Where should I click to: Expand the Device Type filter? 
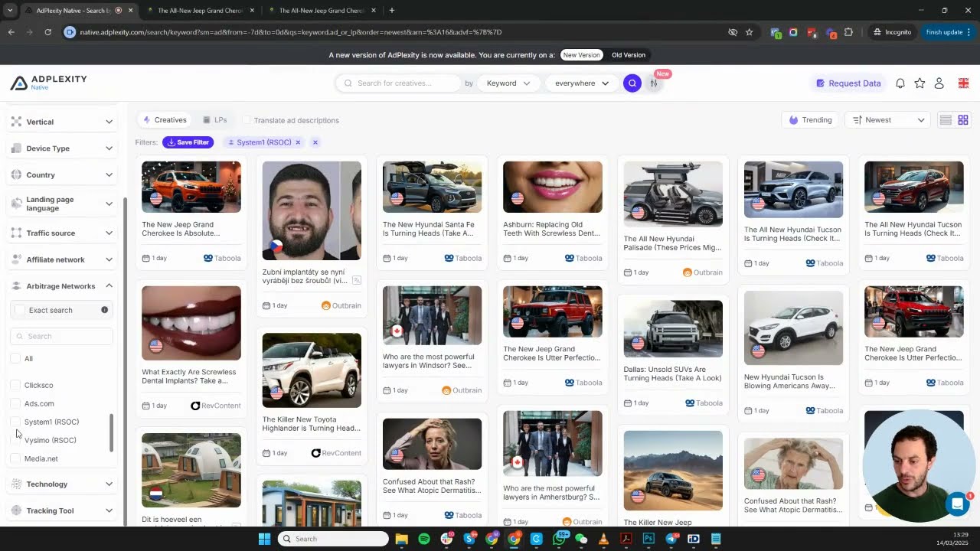[62, 148]
